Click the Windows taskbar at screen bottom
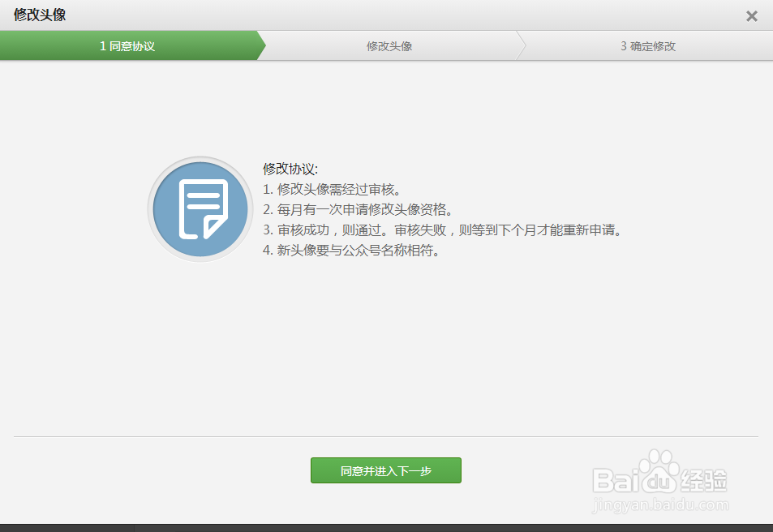Image resolution: width=773 pixels, height=532 pixels. point(386,527)
